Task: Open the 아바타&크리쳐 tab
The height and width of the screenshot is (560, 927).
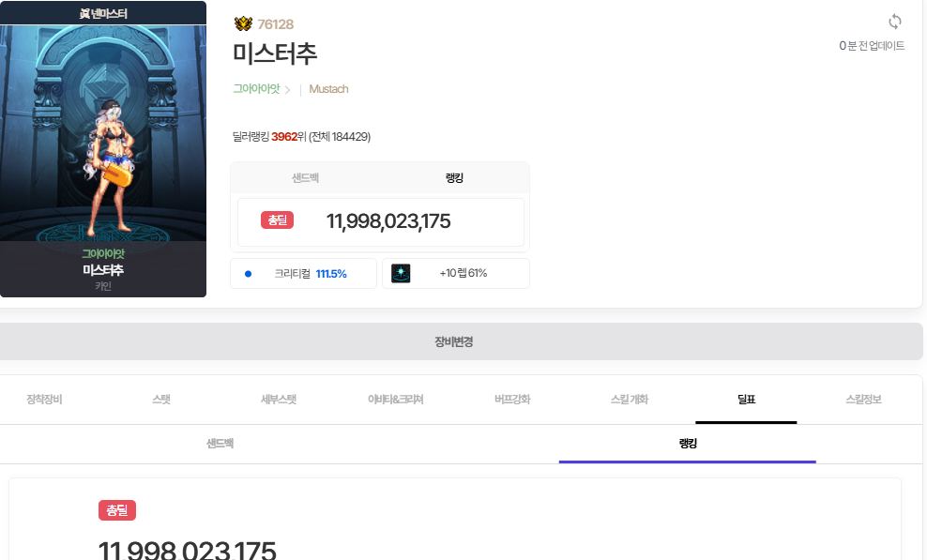Action: [x=396, y=400]
